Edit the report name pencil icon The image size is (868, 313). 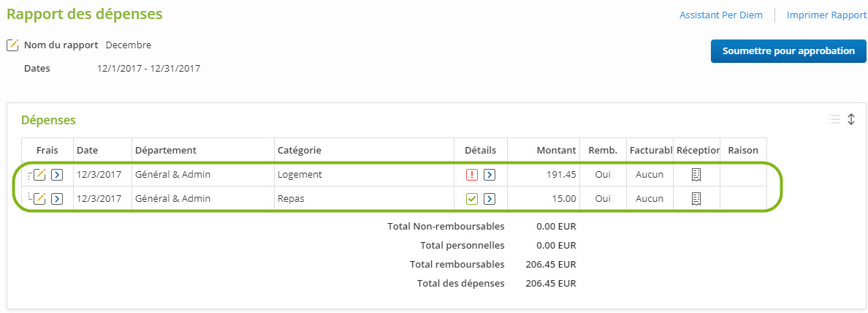click(12, 45)
